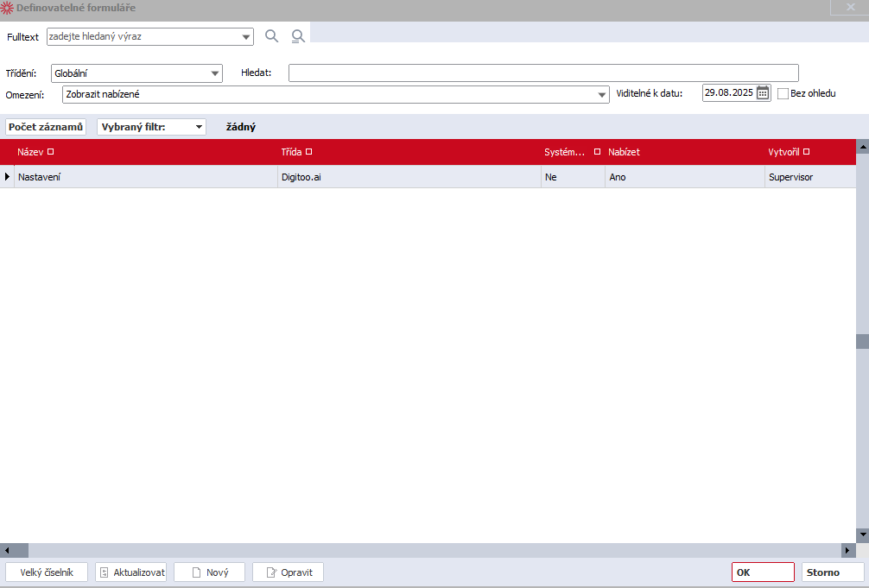Click the app logo in title bar
Image resolution: width=869 pixels, height=588 pixels.
(x=7, y=8)
